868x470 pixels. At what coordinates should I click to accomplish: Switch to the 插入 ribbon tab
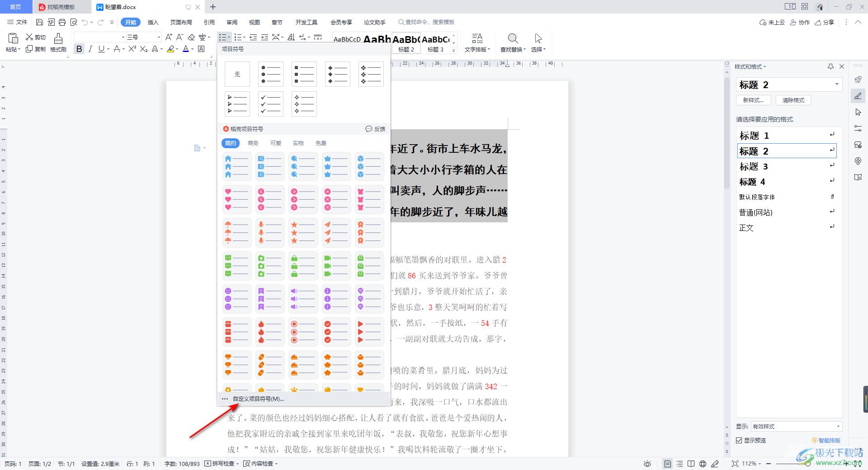tap(153, 22)
